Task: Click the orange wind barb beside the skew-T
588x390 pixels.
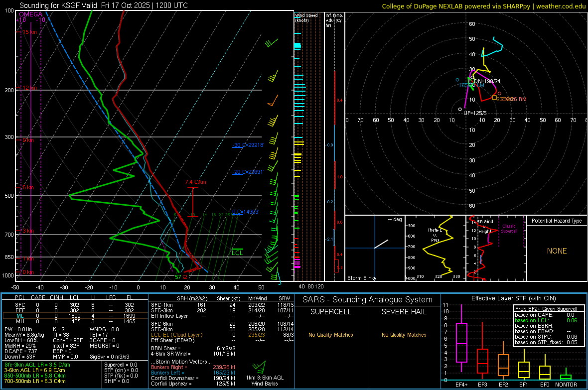Action: click(273, 101)
